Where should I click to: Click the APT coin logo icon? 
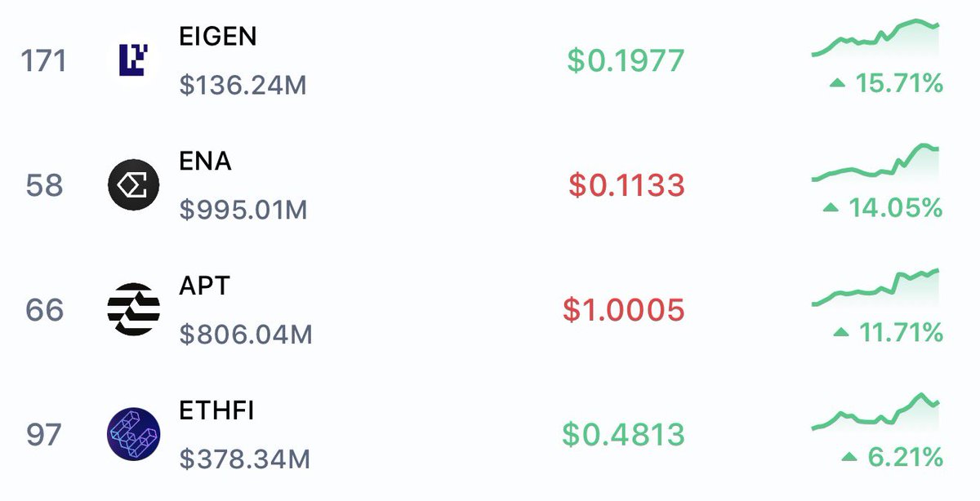[x=133, y=310]
